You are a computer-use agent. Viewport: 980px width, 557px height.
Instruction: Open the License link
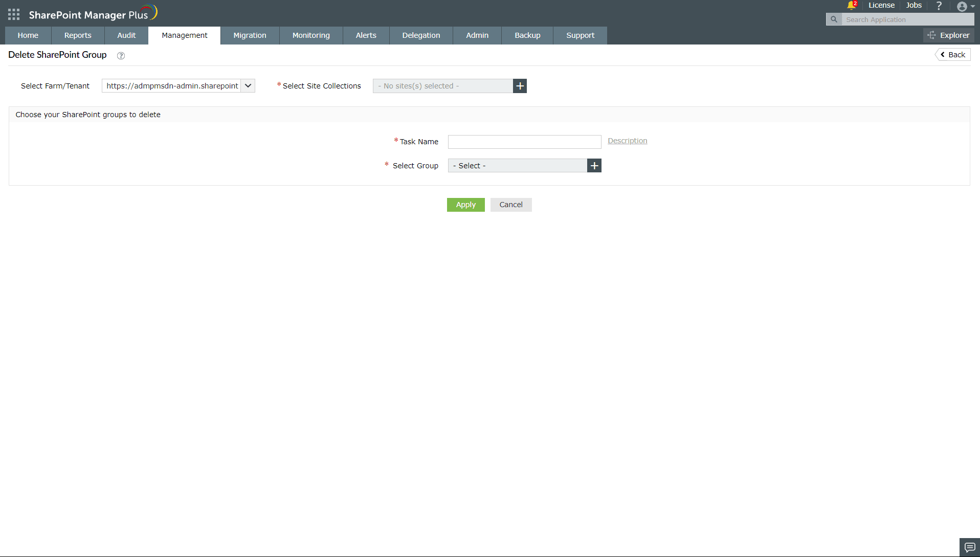[x=881, y=5]
